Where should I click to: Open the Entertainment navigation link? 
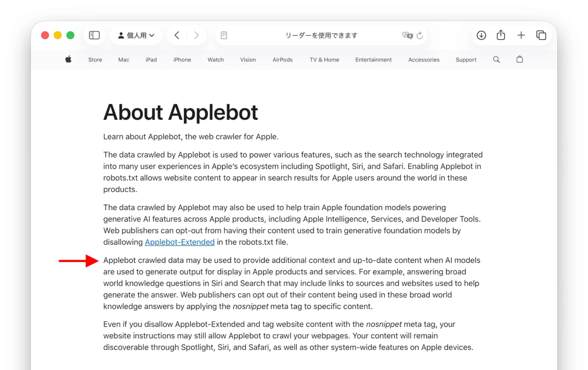[x=373, y=60]
